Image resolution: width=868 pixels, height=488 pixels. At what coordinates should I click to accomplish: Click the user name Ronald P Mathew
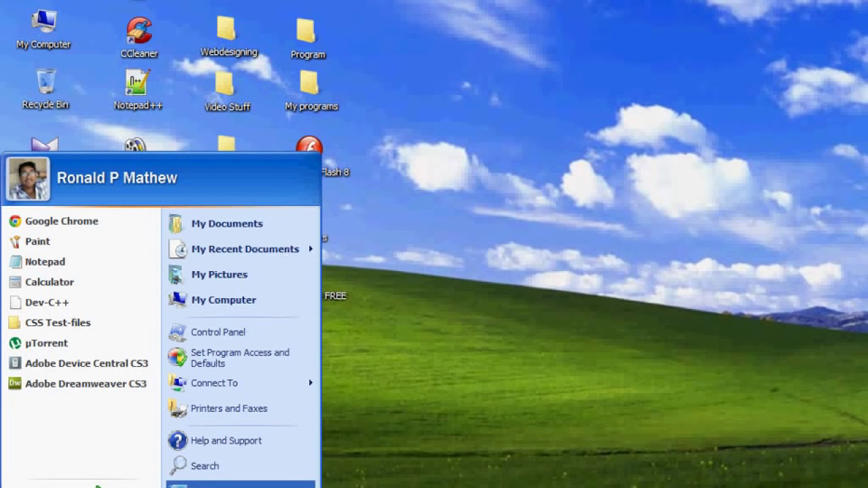[x=117, y=178]
